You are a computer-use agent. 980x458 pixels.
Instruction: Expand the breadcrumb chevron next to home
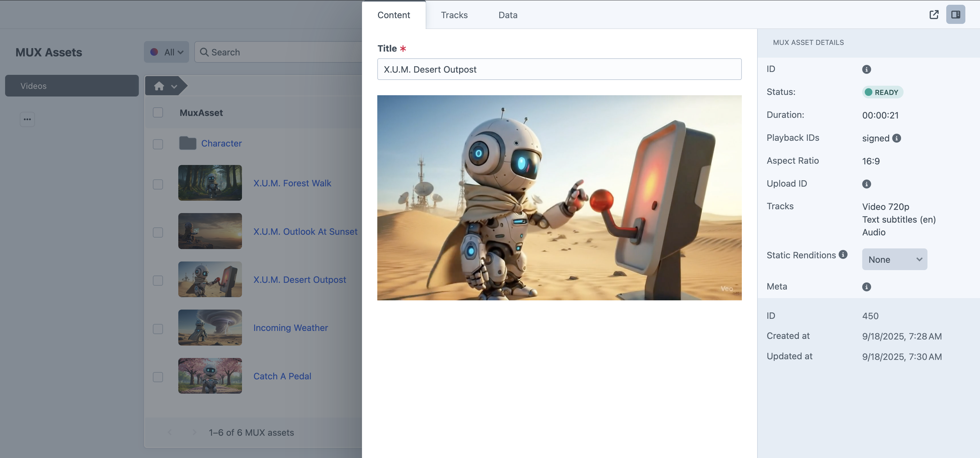[174, 86]
